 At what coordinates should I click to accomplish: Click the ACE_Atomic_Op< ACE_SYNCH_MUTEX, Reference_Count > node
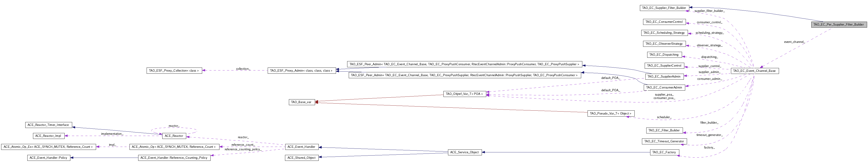[x=174, y=147]
